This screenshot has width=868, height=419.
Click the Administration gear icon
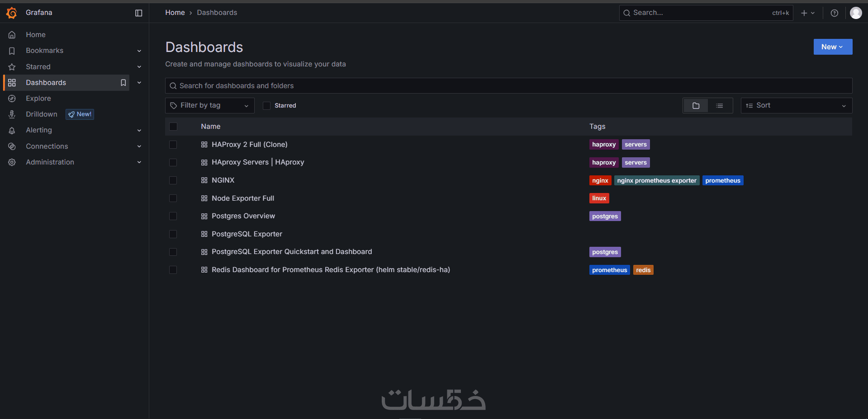point(12,162)
